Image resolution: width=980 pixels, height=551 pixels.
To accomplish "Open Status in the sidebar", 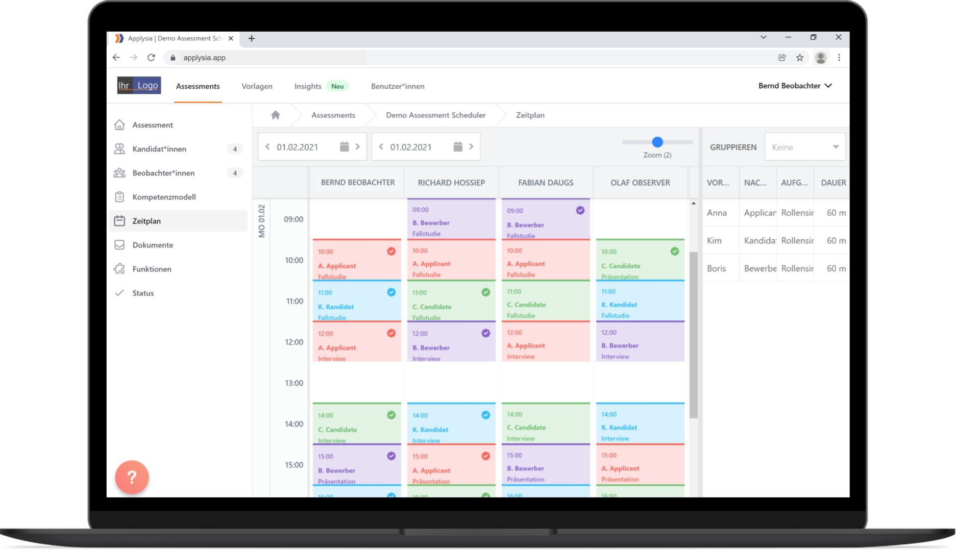I will [x=178, y=293].
